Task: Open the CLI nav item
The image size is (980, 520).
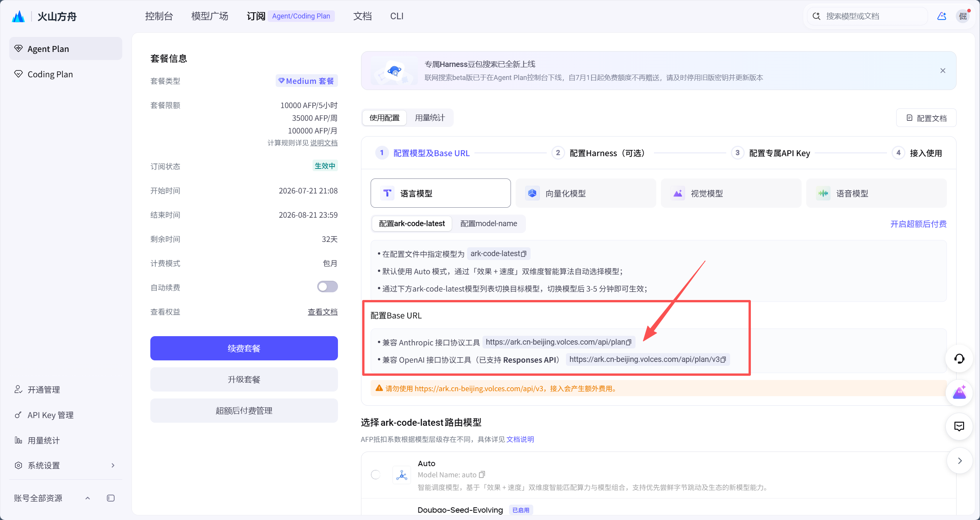Action: point(397,16)
